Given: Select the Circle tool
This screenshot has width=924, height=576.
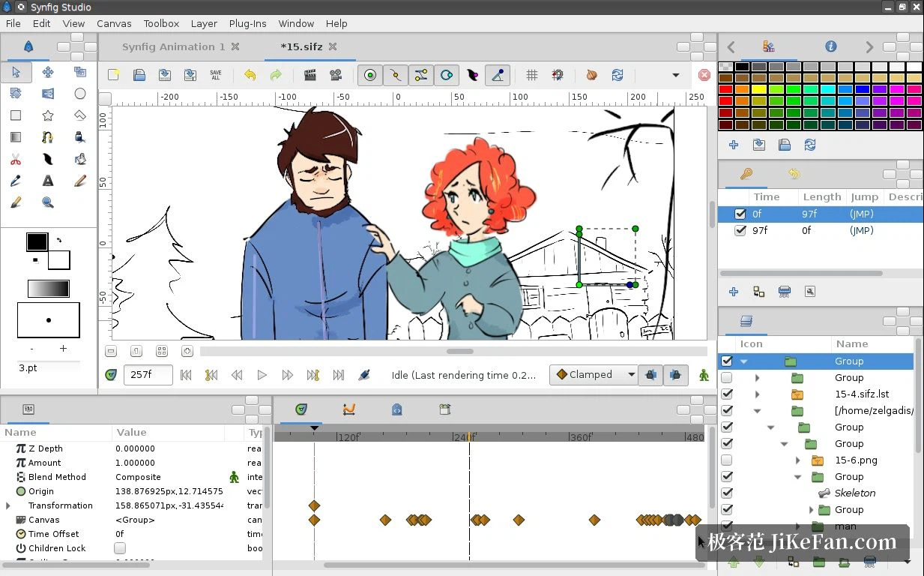Looking at the screenshot, I should (x=80, y=94).
